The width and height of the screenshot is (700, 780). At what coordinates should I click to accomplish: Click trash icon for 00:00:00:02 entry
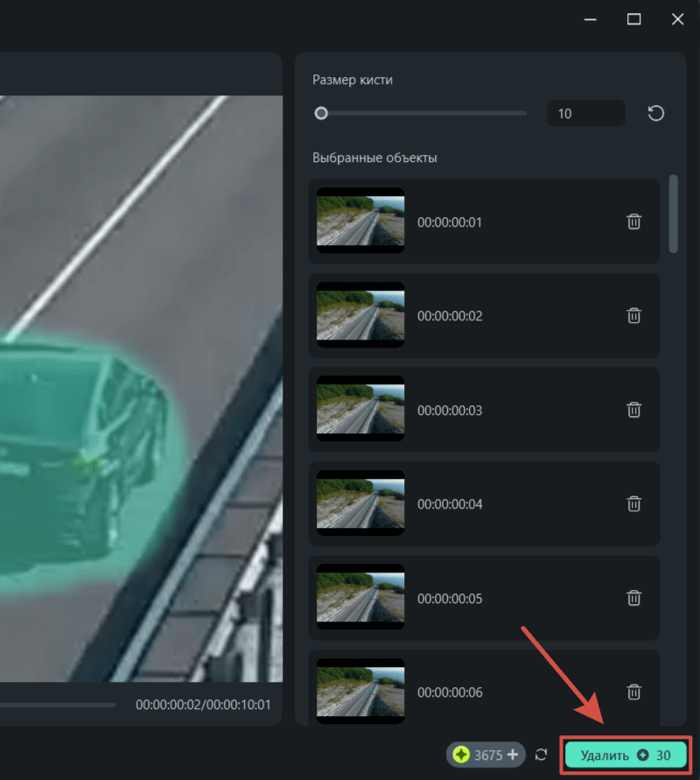pyautogui.click(x=634, y=315)
